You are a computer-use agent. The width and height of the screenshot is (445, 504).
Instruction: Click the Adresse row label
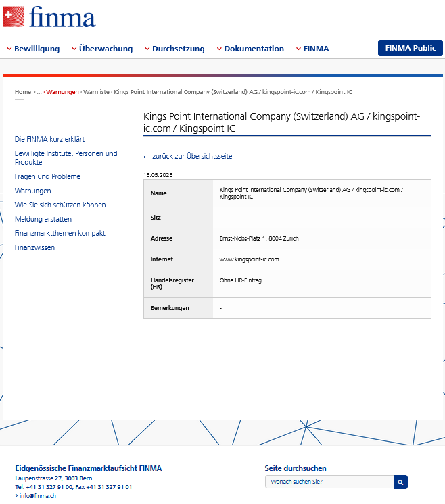[x=161, y=238]
